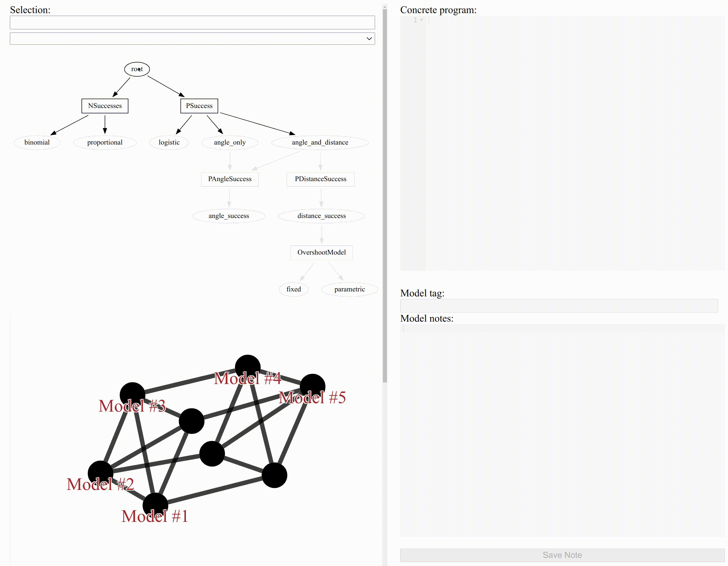The height and width of the screenshot is (566, 728).
Task: Open the Selection dropdown menu
Action: tap(192, 38)
